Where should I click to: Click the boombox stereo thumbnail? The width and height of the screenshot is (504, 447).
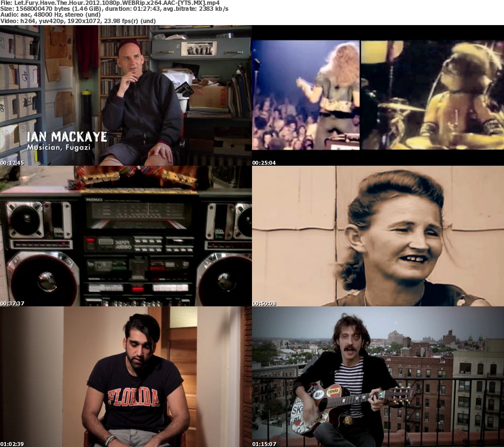(126, 236)
